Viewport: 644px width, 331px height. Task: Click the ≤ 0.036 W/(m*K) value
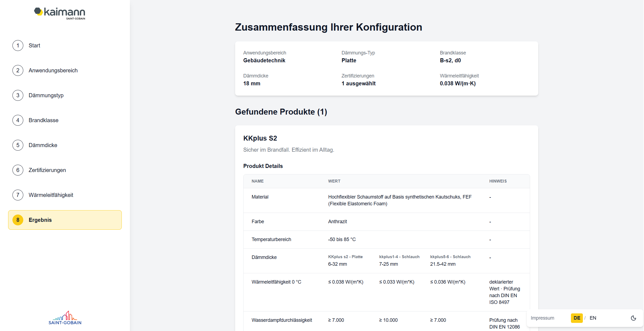coord(448,282)
